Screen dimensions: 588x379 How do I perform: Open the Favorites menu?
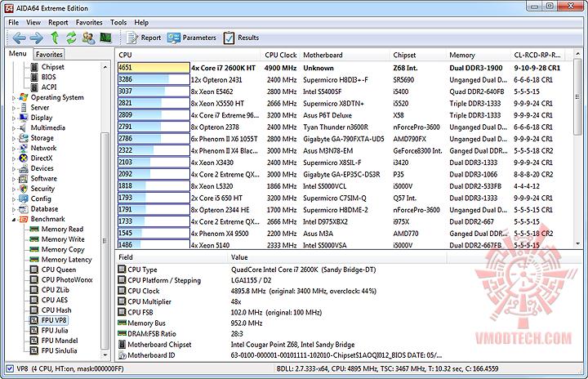89,23
